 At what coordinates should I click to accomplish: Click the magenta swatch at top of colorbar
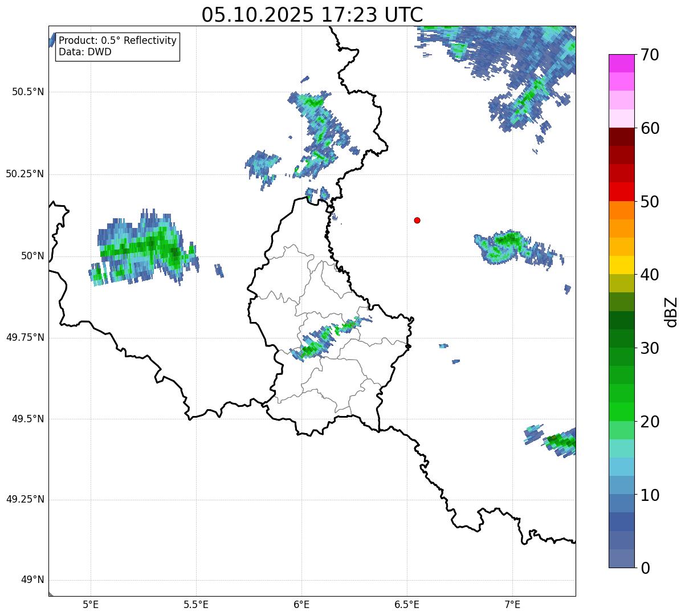click(x=621, y=63)
